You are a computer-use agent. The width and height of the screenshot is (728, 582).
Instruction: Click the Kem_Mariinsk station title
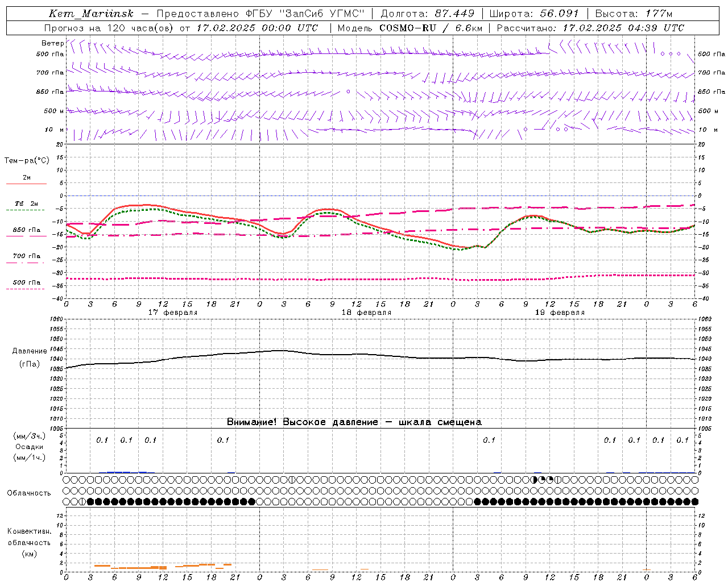pos(91,14)
